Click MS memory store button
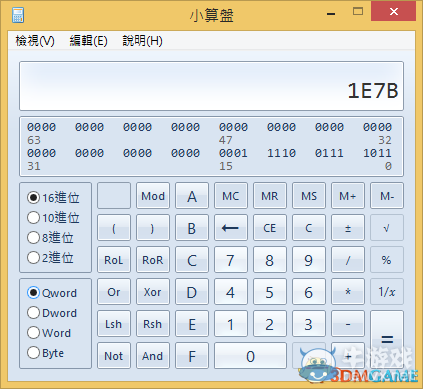 [309, 196]
